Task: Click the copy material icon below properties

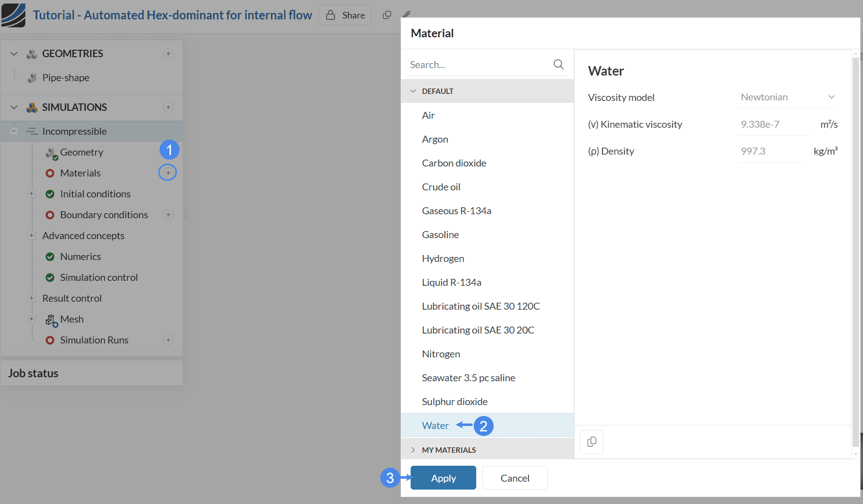Action: tap(592, 442)
